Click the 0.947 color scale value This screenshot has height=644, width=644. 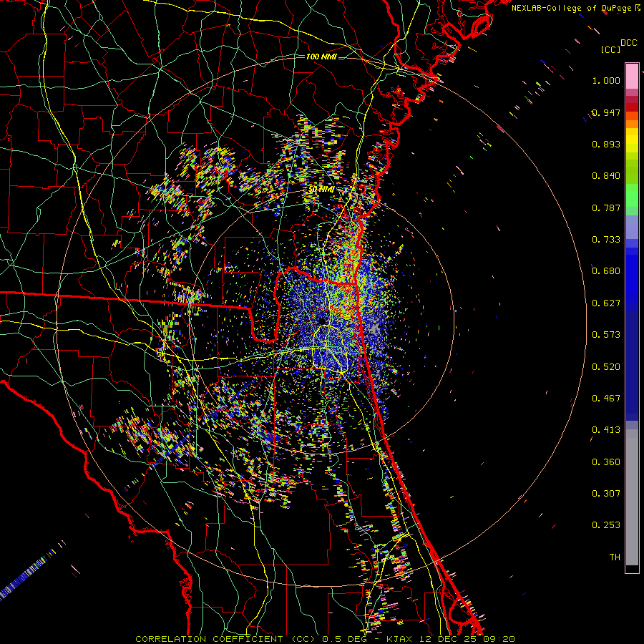point(606,112)
